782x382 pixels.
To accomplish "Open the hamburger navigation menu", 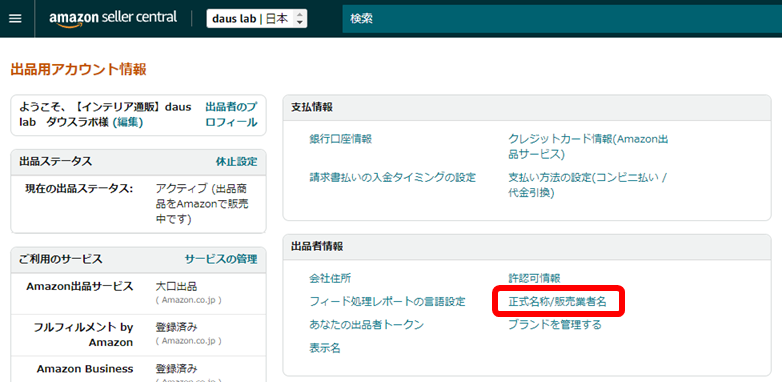I will tap(15, 18).
